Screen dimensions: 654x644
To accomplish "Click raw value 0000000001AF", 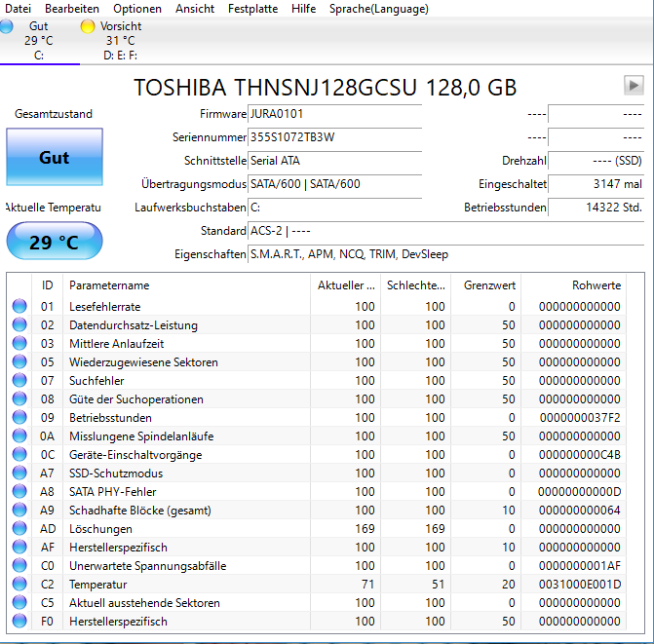I will 580,566.
